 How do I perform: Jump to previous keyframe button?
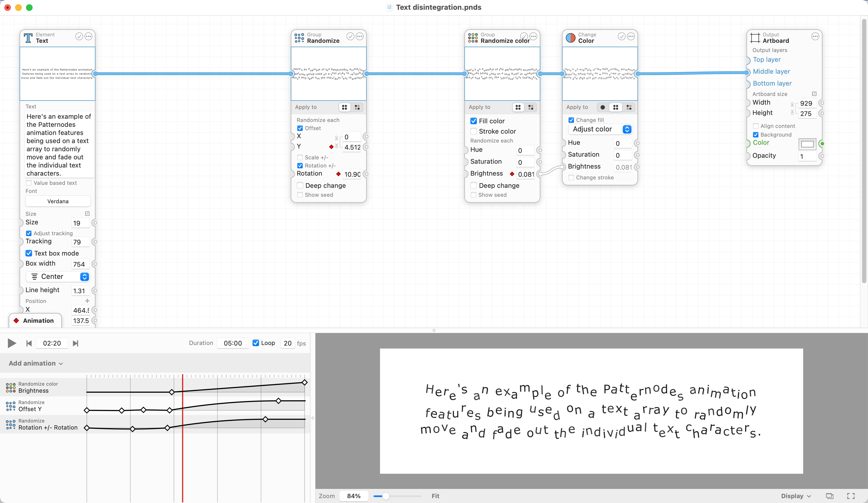coord(29,343)
